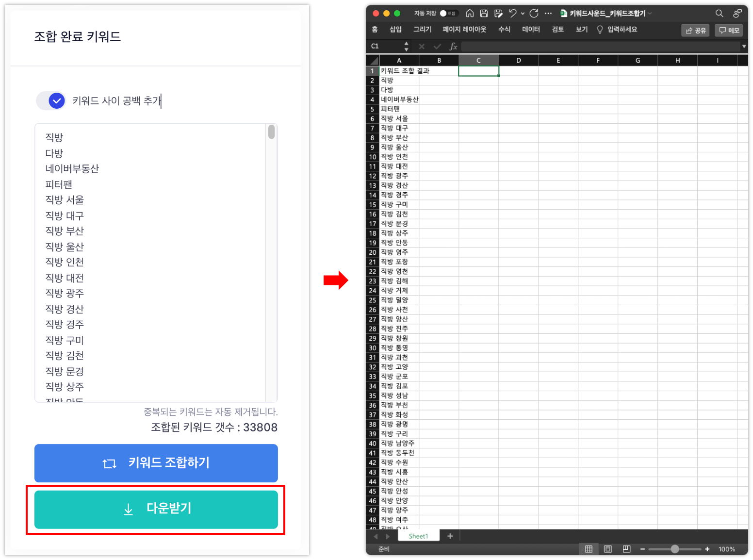Add a new sheet with plus button
This screenshot has height=560, width=753.
[450, 536]
